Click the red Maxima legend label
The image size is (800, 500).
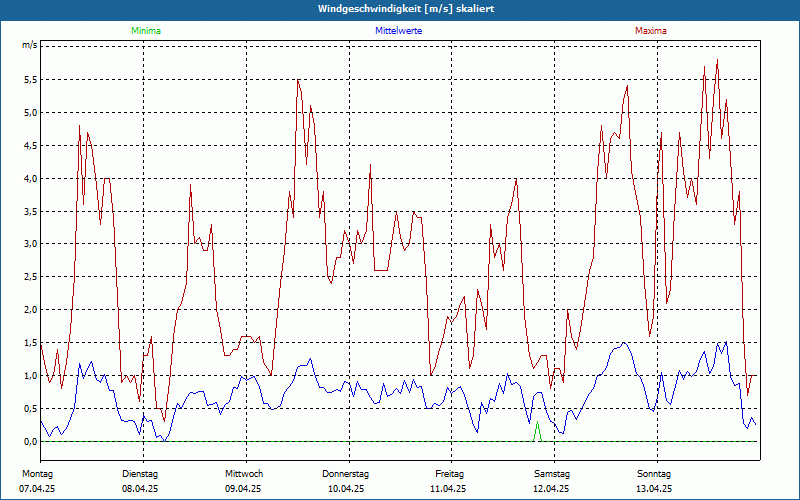point(651,31)
